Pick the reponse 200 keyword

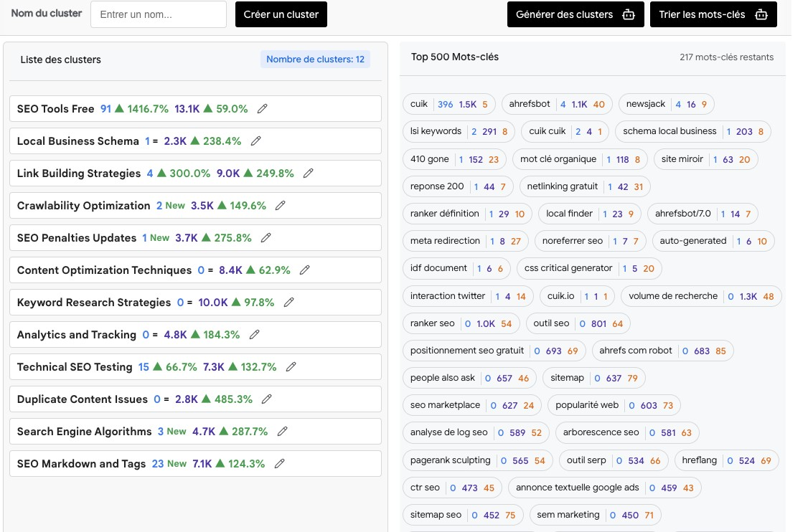pos(458,186)
